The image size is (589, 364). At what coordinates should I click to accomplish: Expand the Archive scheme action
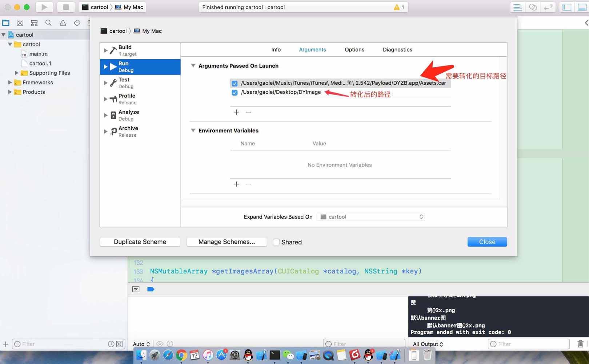coord(105,132)
